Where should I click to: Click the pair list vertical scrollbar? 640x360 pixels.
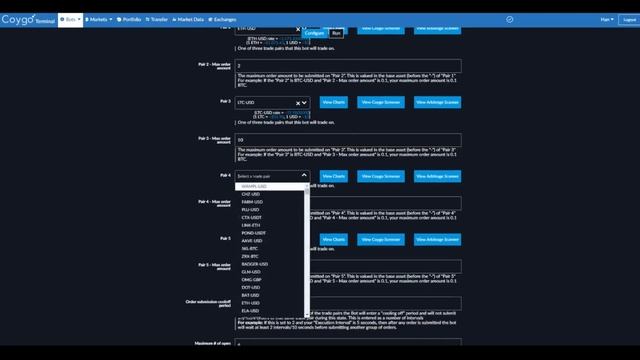(x=307, y=251)
